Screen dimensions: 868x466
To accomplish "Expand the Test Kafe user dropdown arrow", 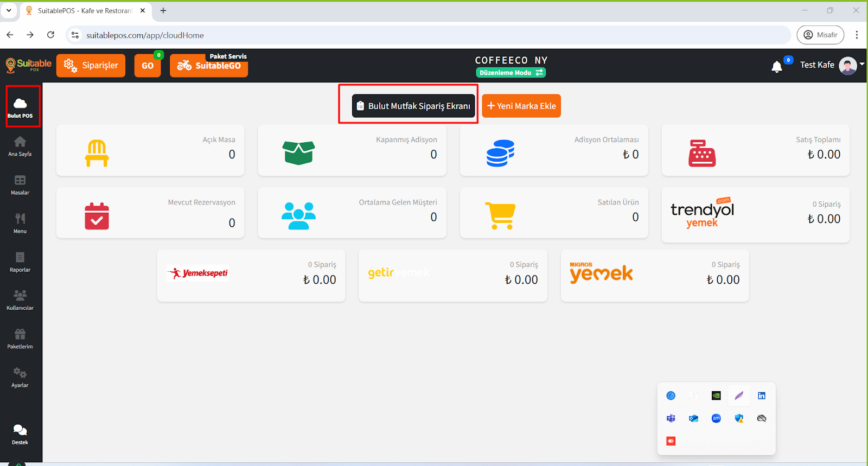I will (861, 65).
